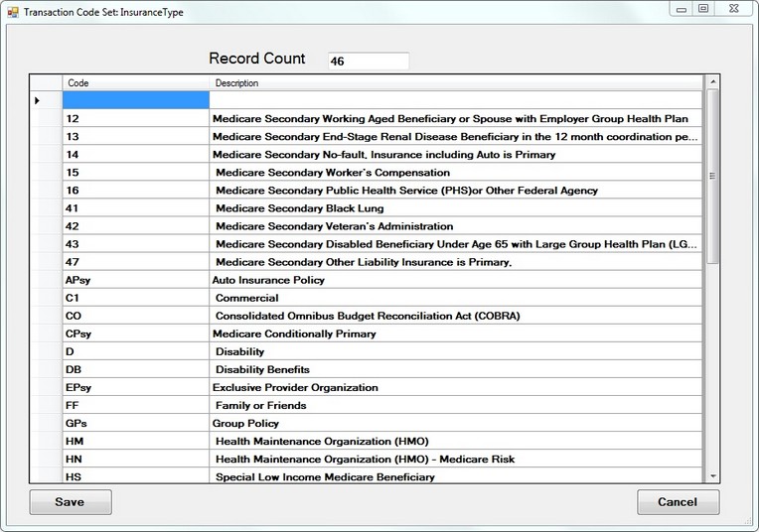Screen dimensions: 759x532
Task: Click the Family or Friends description
Action: click(260, 405)
